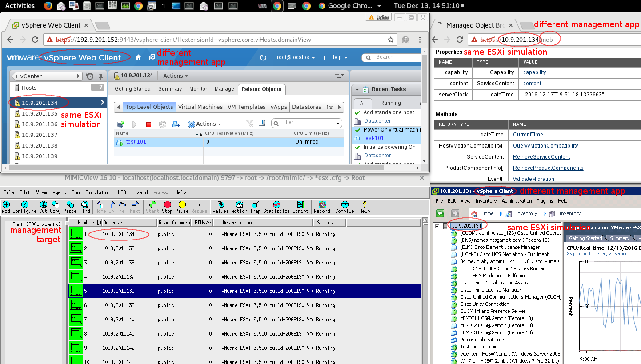
Task: Select host 10.9.201.137 in the vCenter navigator
Action: point(58,135)
